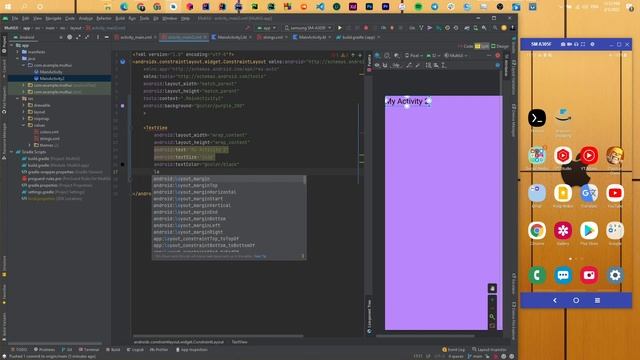
Task: Click the red Stop button in the toolbar
Action: pyautogui.click(x=366, y=28)
